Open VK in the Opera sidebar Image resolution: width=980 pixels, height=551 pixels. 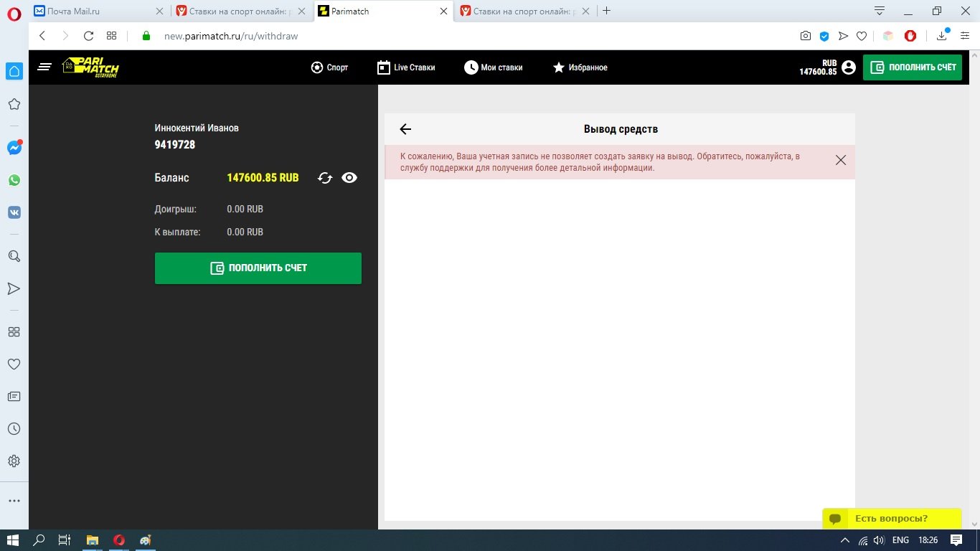tap(14, 213)
